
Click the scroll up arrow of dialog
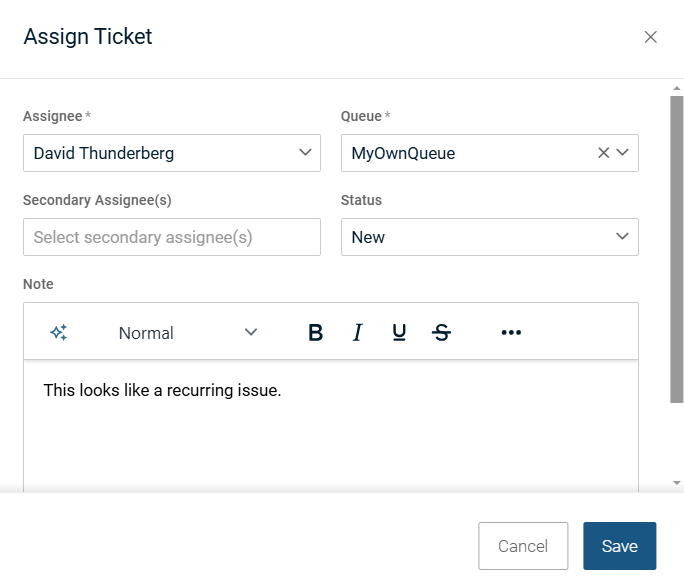point(677,88)
